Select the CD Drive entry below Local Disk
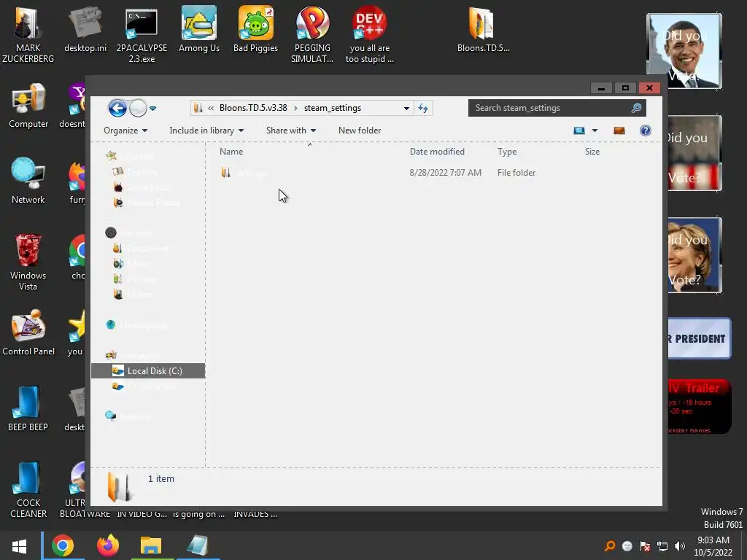Screen dimensions: 747x560 click(144, 386)
